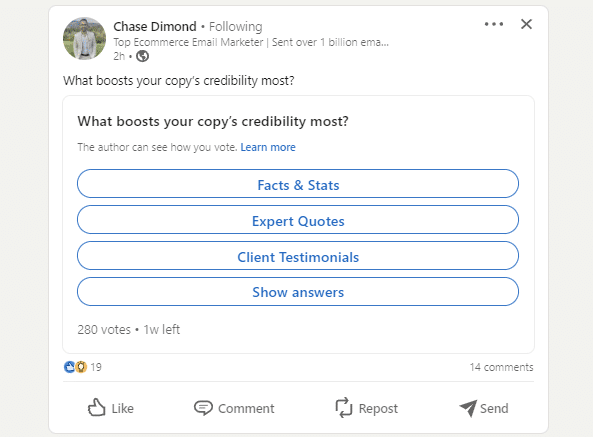Dismiss the post with the X icon
Viewport: 593px width, 437px height.
coord(526,24)
